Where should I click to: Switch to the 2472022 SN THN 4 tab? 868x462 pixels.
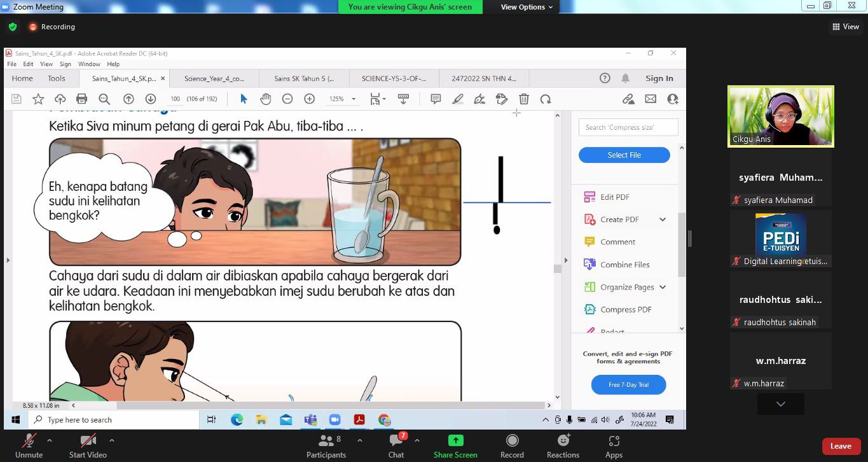click(x=484, y=79)
